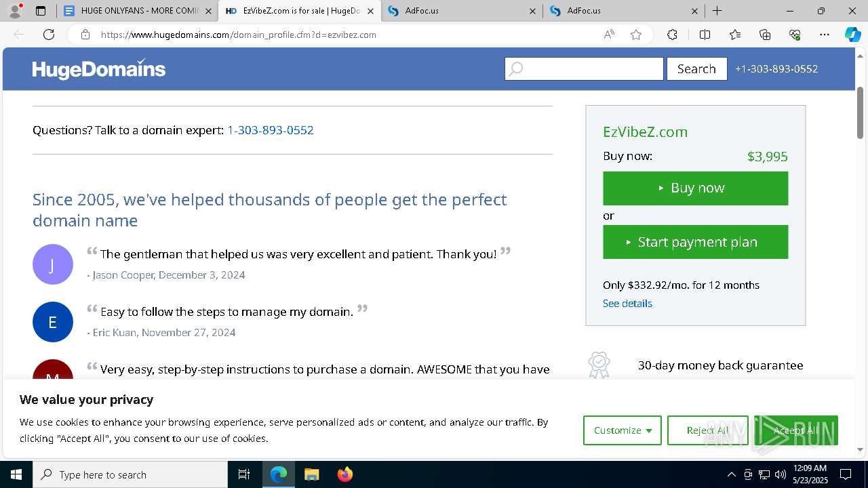Focus the HugeDomains search input field
This screenshot has width=868, height=488.
pos(584,68)
